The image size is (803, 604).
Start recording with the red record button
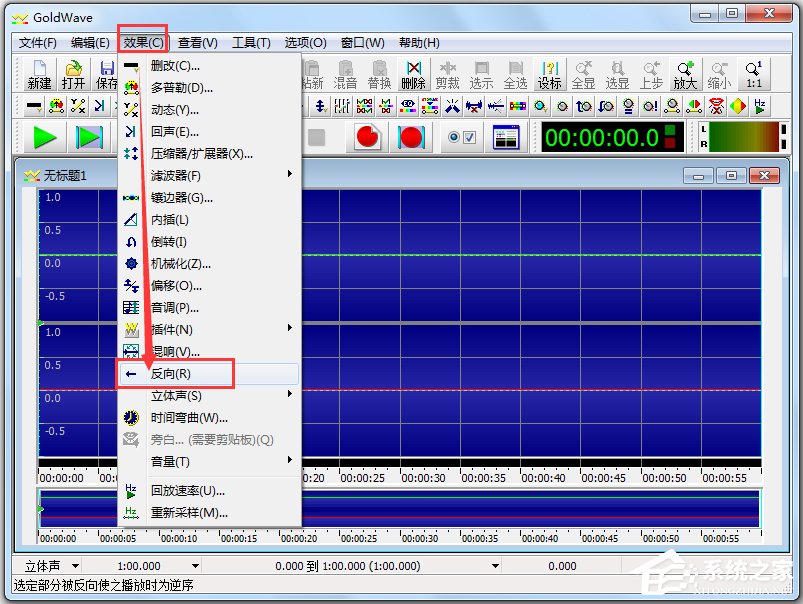[x=367, y=137]
